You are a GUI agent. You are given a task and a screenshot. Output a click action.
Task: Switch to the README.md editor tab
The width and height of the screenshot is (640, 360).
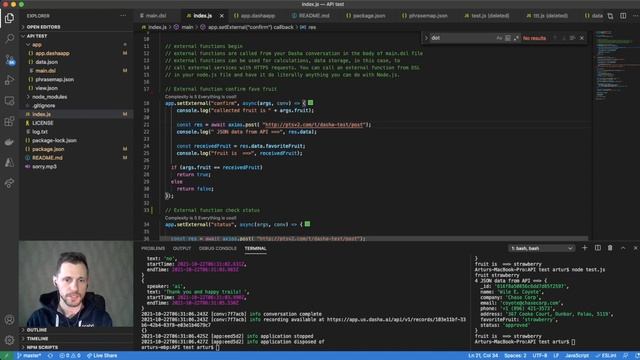[x=313, y=16]
